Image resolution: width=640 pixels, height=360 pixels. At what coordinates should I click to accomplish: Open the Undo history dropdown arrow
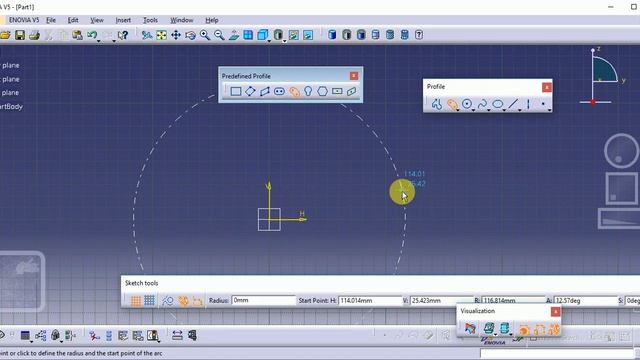(99, 41)
